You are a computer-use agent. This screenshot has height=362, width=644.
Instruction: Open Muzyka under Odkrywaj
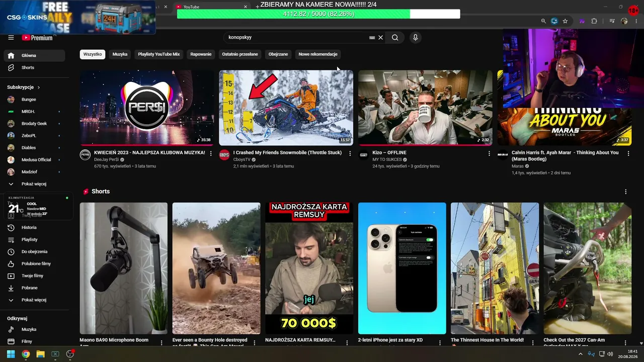tap(34, 329)
